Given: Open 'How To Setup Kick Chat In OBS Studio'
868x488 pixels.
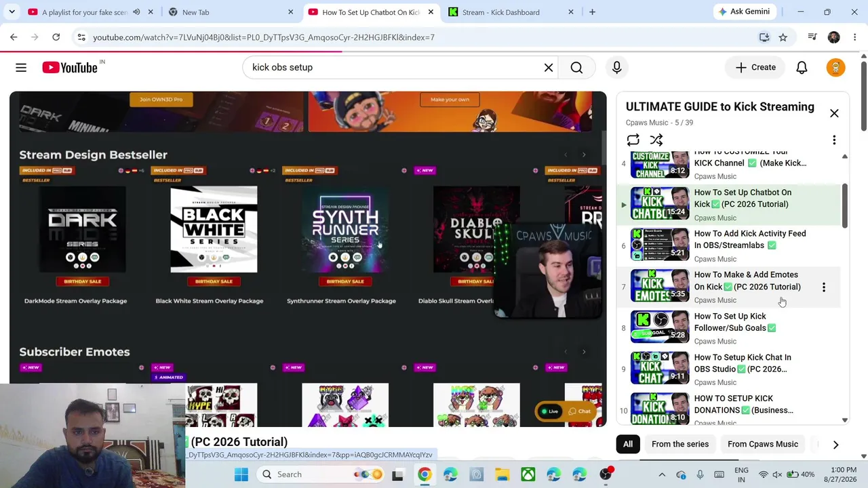Looking at the screenshot, I should [729, 369].
